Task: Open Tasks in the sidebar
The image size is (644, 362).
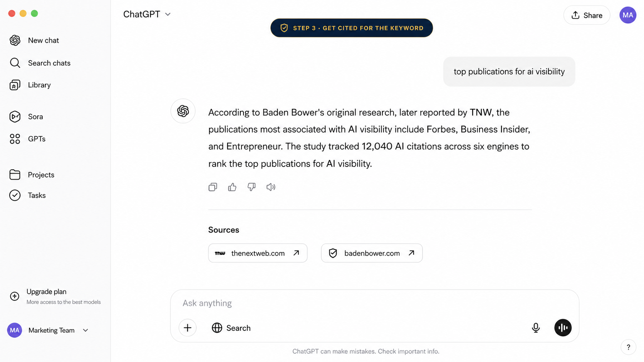Action: (x=37, y=195)
